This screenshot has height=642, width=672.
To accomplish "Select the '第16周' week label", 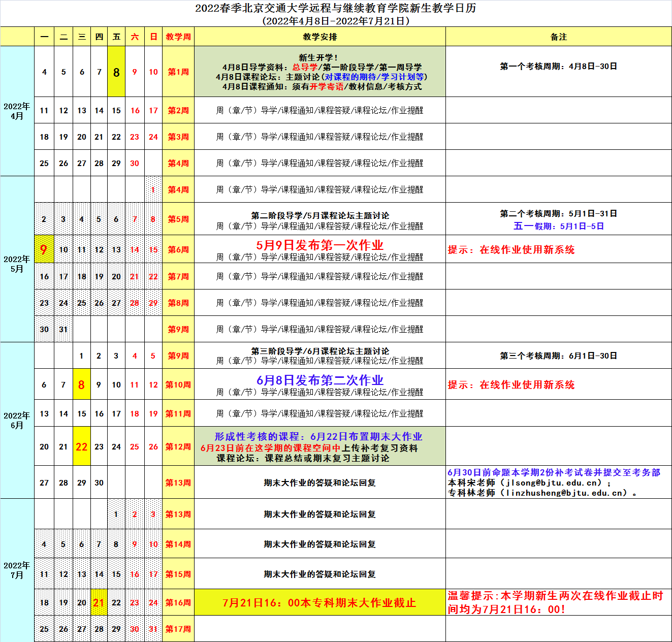I will [178, 602].
